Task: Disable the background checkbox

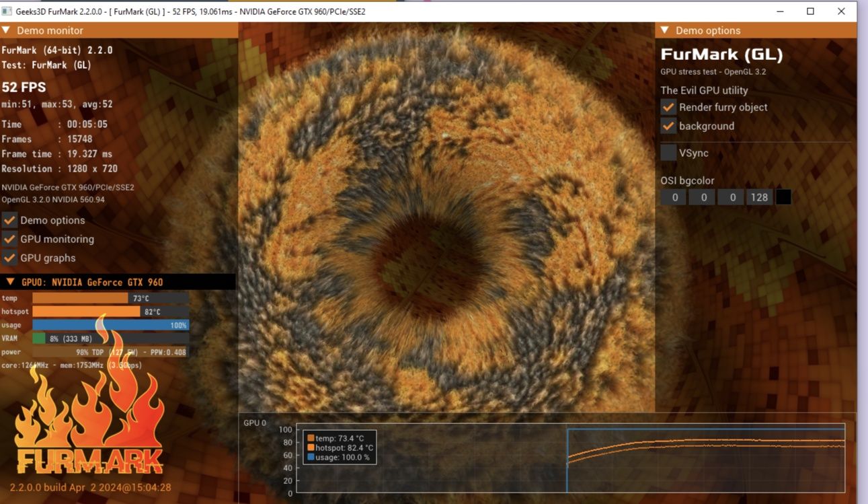Action: 668,126
